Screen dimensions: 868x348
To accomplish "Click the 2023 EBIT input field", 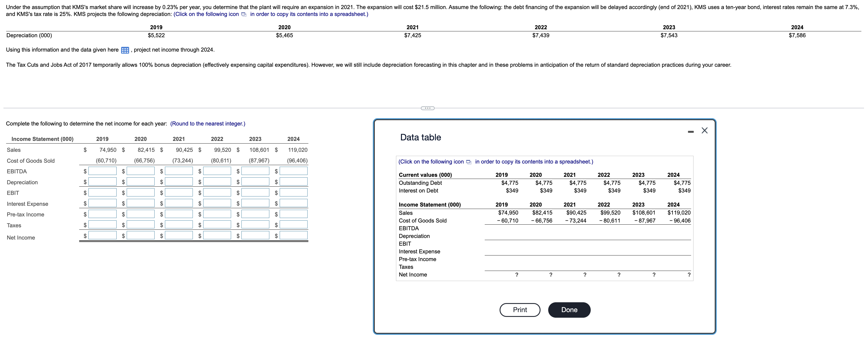I will coord(255,193).
